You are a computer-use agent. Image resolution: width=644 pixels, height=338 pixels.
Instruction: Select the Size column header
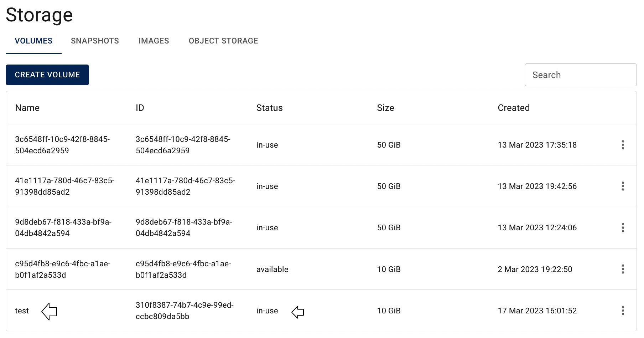click(x=386, y=108)
